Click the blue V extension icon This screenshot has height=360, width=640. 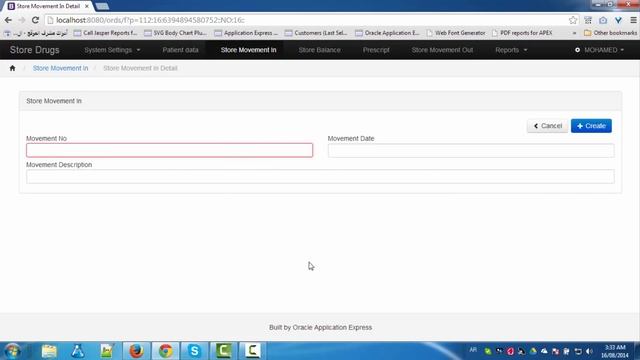pyautogui.click(x=618, y=20)
